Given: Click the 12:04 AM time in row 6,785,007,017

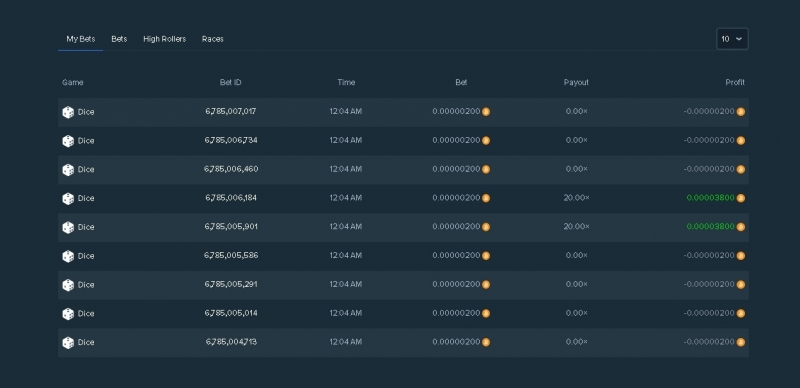Looking at the screenshot, I should point(345,111).
